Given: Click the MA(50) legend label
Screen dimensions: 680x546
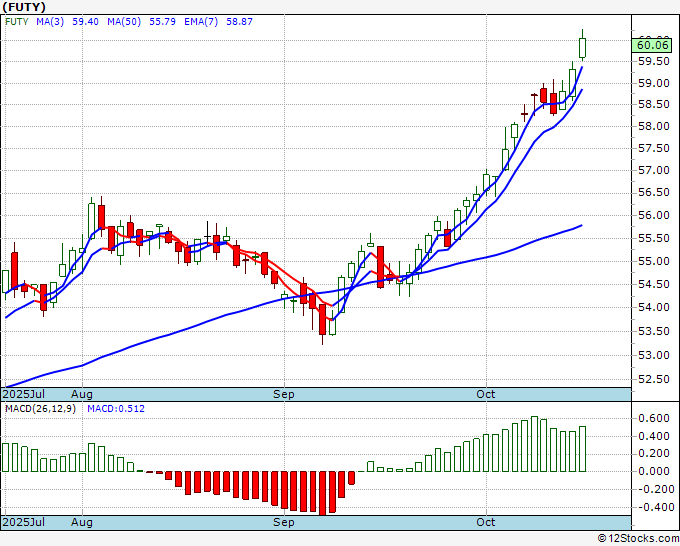Looking at the screenshot, I should tap(124, 22).
